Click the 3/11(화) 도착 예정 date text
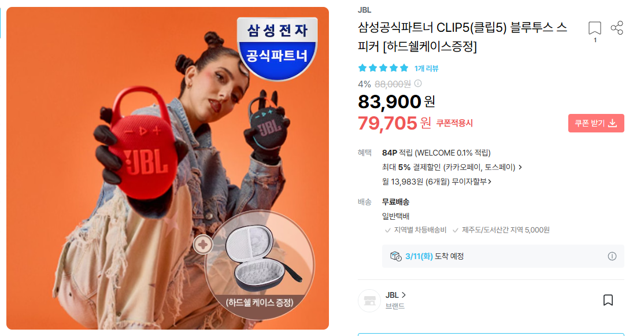Viewport: 644px width, 336px height. [434, 256]
